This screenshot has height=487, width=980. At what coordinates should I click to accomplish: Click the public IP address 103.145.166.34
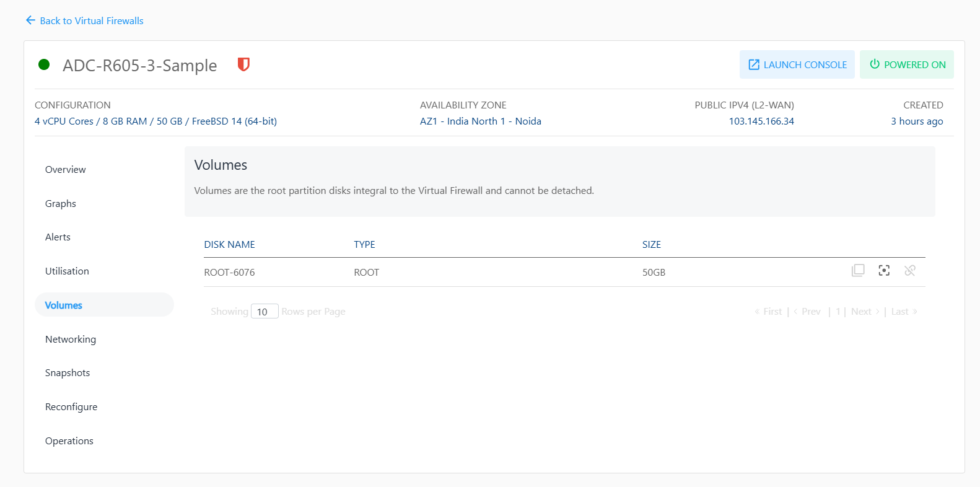pos(761,121)
